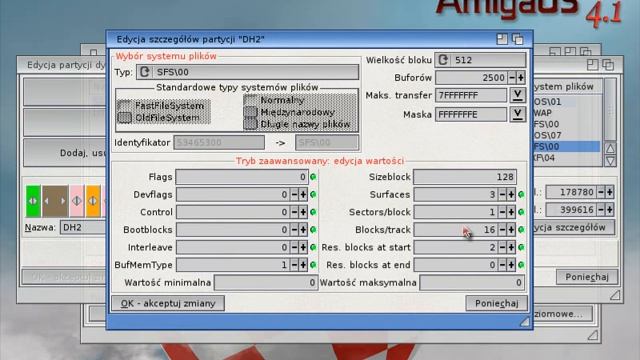
Task: Select the green indicator next to BufMemType
Action: tap(313, 264)
